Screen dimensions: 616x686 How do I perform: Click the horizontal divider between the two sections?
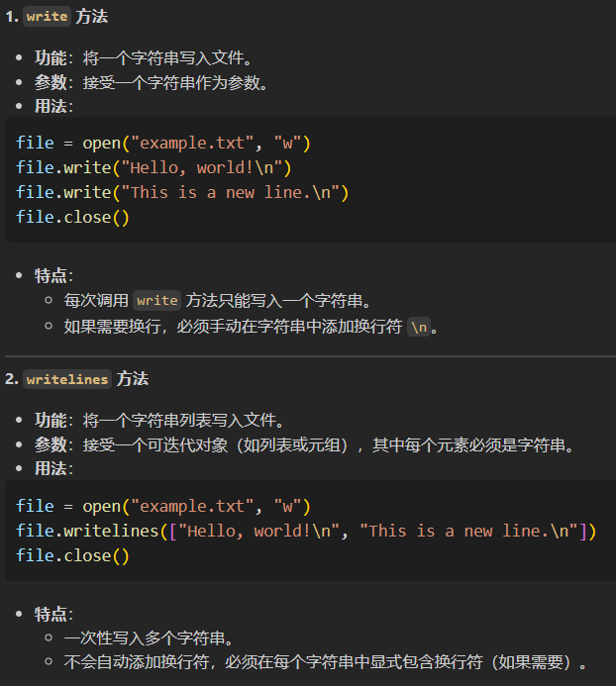(x=308, y=355)
